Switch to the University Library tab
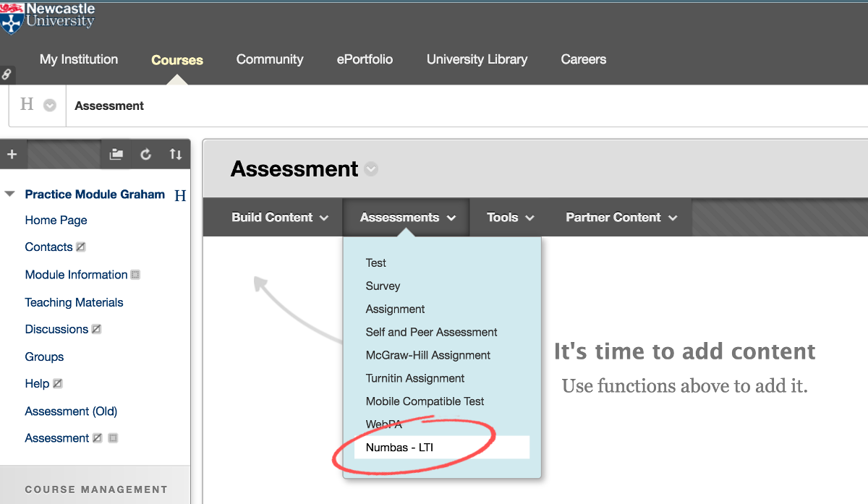The image size is (868, 504). pyautogui.click(x=477, y=59)
